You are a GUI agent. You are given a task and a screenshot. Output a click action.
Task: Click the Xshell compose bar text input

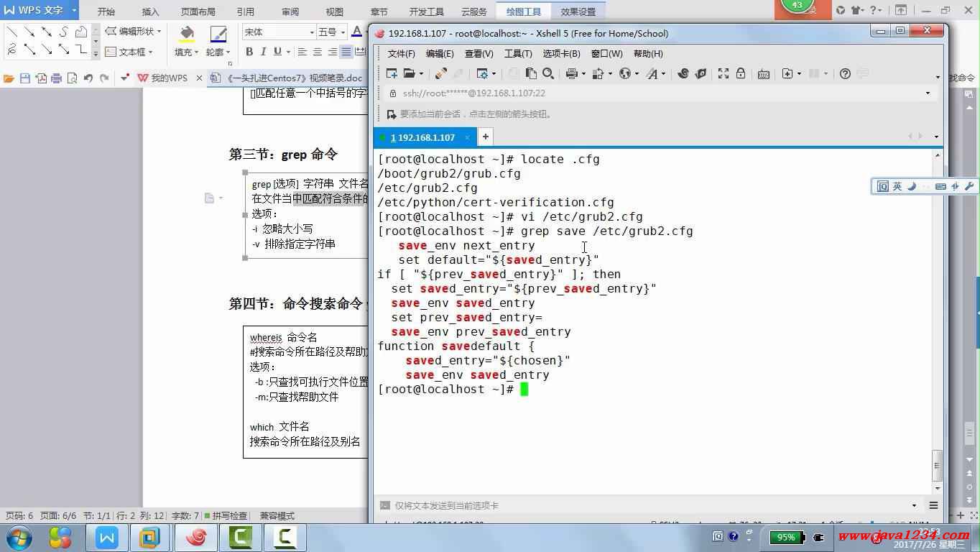pos(650,505)
